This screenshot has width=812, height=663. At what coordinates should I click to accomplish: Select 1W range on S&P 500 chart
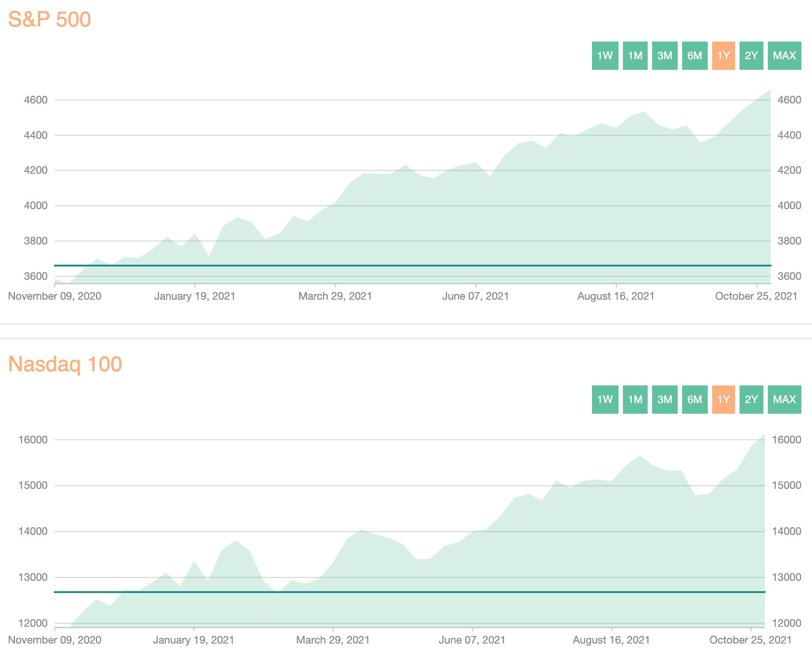pyautogui.click(x=605, y=56)
